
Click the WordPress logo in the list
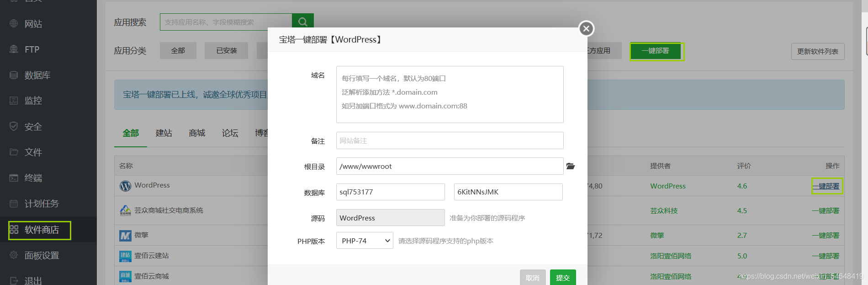pyautogui.click(x=125, y=186)
